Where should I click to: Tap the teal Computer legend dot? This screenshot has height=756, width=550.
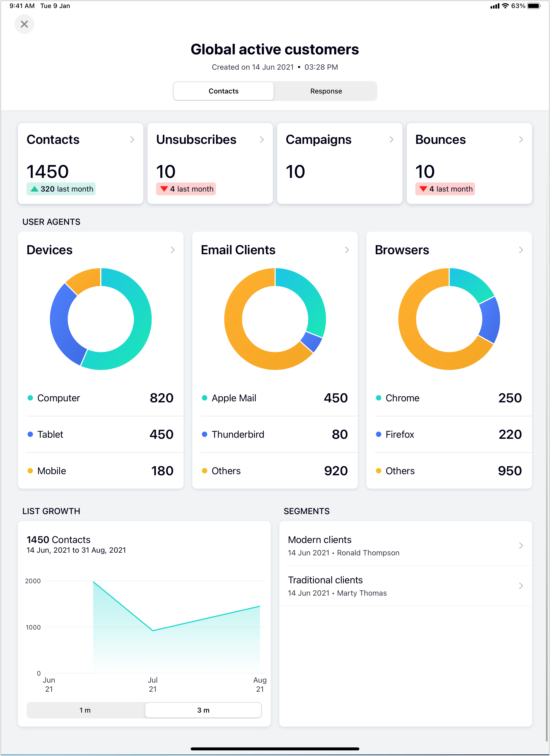30,398
